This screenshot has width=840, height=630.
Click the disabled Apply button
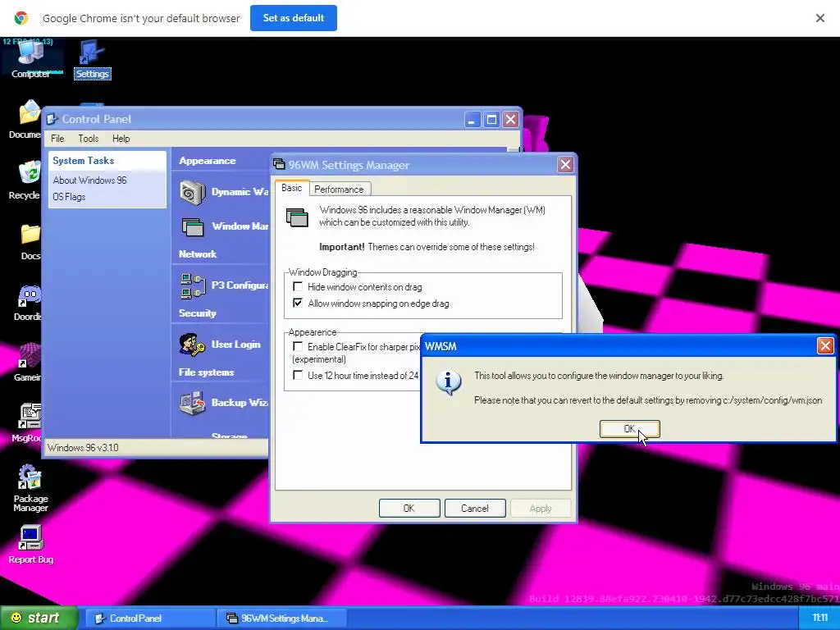[x=540, y=508]
